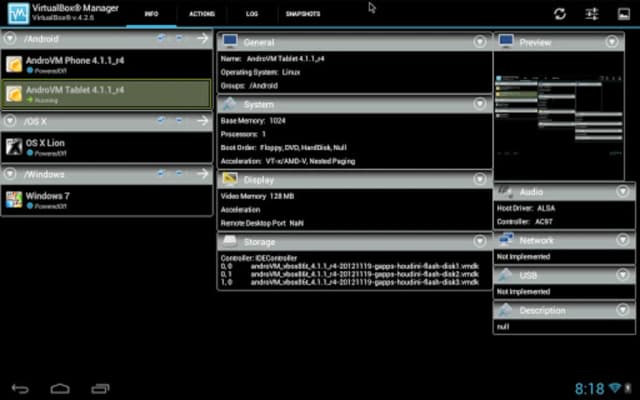Click the Remote Desktop Port NaN line
This screenshot has height=400, width=640.
pyautogui.click(x=262, y=223)
